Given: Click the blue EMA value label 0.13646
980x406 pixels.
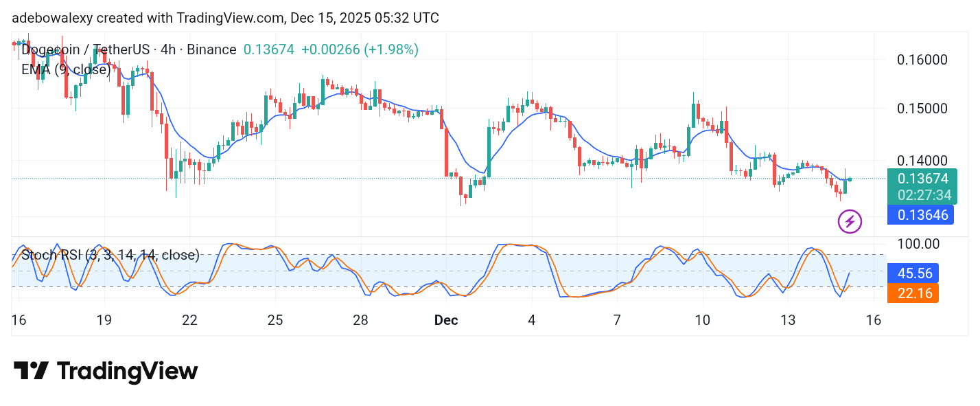Looking at the screenshot, I should pos(922,215).
